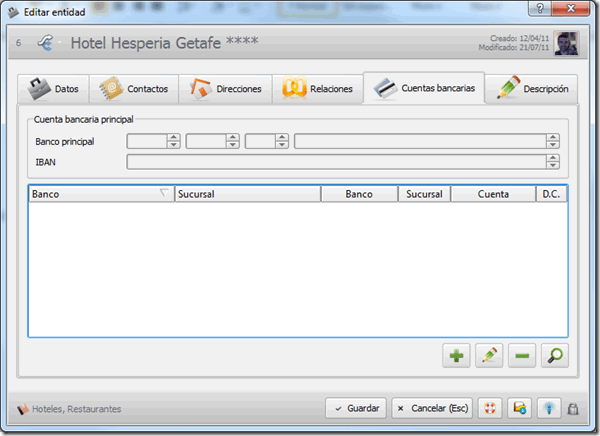The width and height of the screenshot is (600, 436).
Task: Click the long account number field
Action: click(420, 141)
